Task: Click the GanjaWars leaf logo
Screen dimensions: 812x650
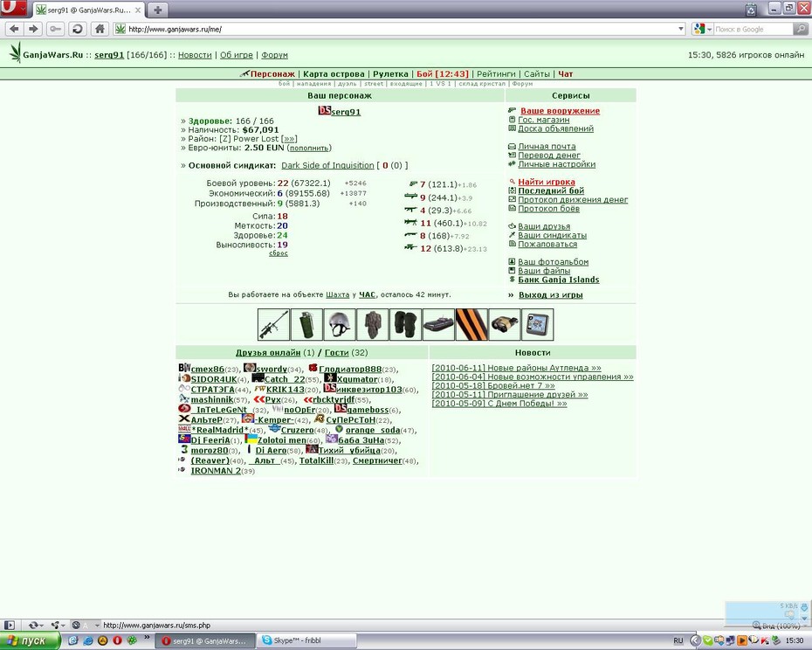Action: [15, 52]
